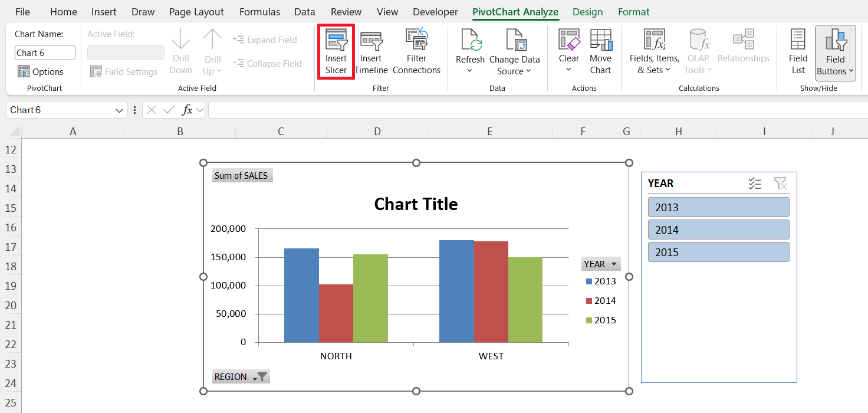Toggle the 2013 slicer item
The image size is (868, 413).
[718, 207]
